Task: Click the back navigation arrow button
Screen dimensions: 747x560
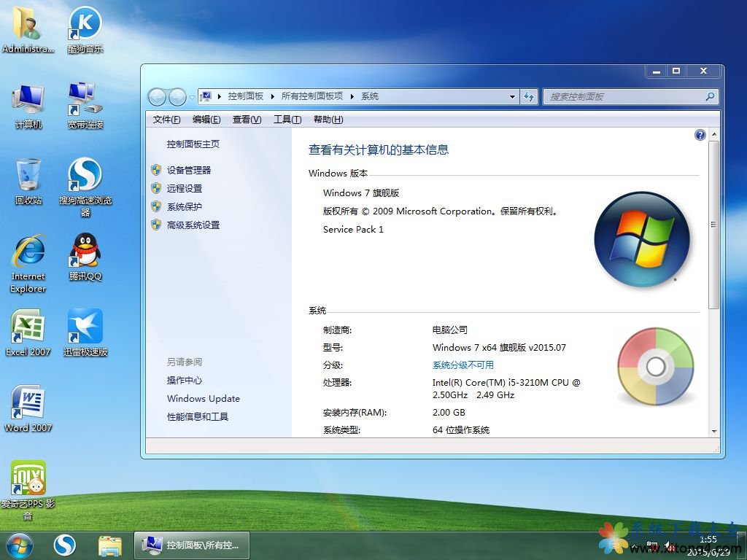Action: click(x=157, y=97)
